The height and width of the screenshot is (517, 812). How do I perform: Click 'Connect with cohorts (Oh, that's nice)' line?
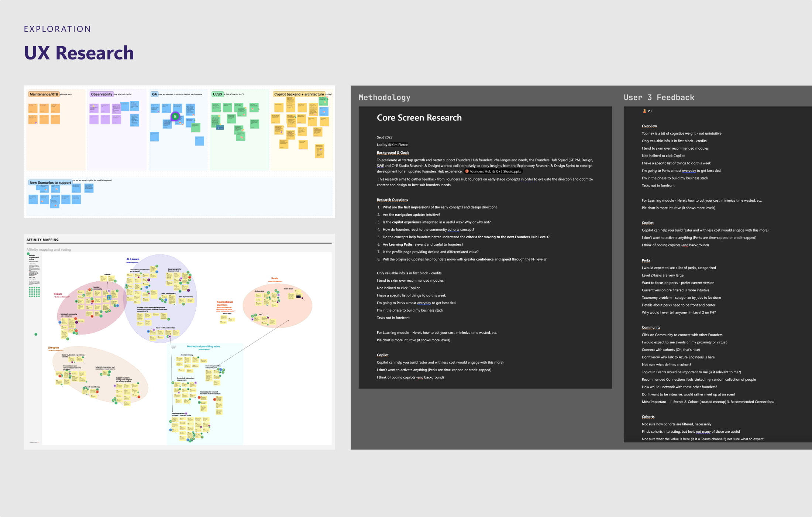(x=671, y=350)
